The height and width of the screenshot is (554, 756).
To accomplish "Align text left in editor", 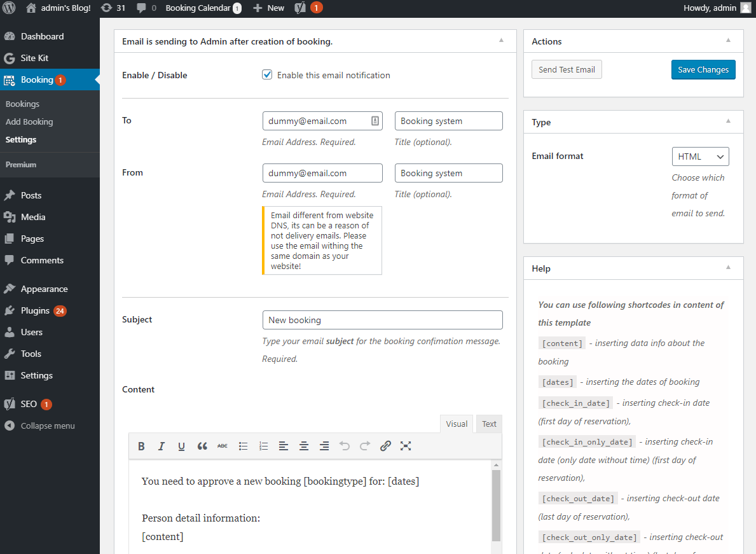I will [x=284, y=446].
